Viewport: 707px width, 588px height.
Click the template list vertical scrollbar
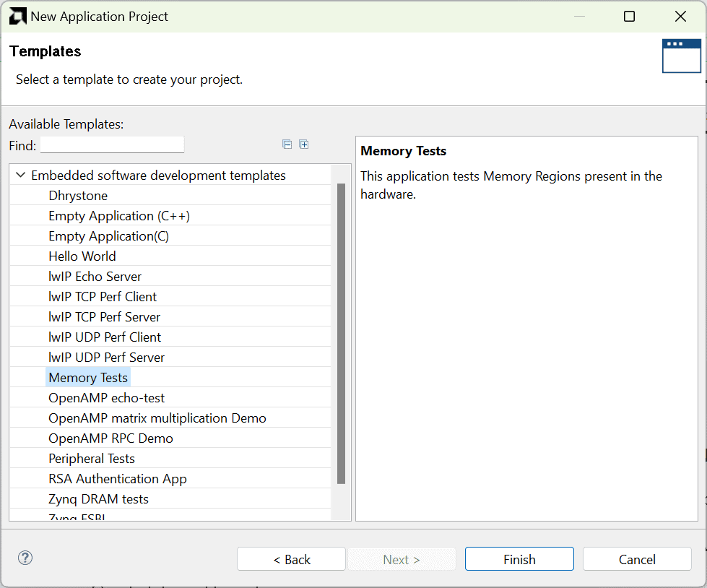[341, 332]
